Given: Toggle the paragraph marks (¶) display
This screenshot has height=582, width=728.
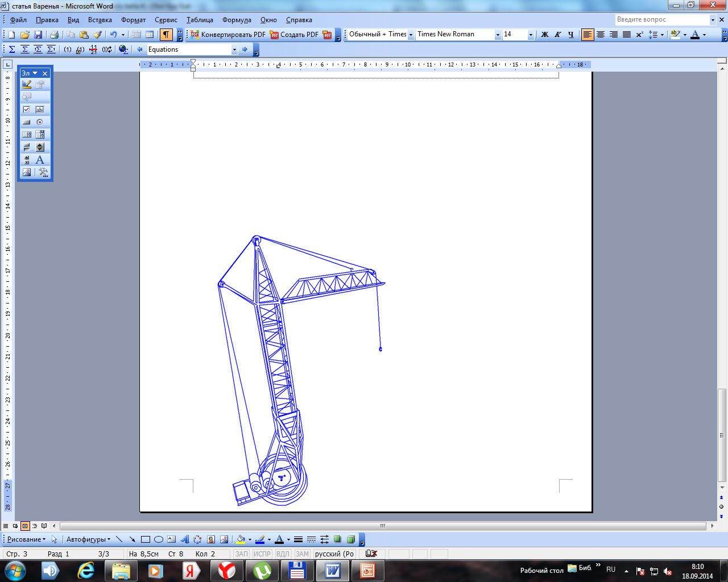Looking at the screenshot, I should tap(166, 35).
